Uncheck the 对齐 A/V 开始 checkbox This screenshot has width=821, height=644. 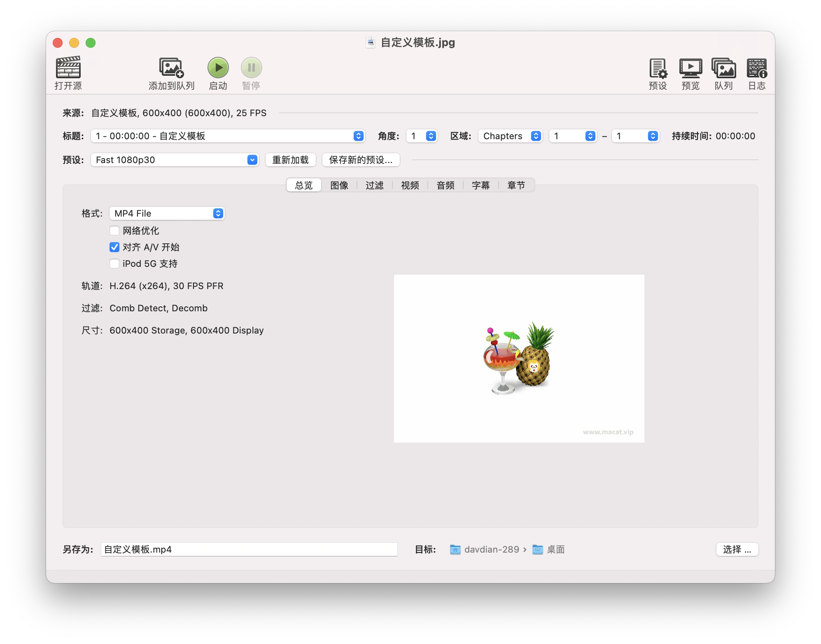(x=114, y=247)
